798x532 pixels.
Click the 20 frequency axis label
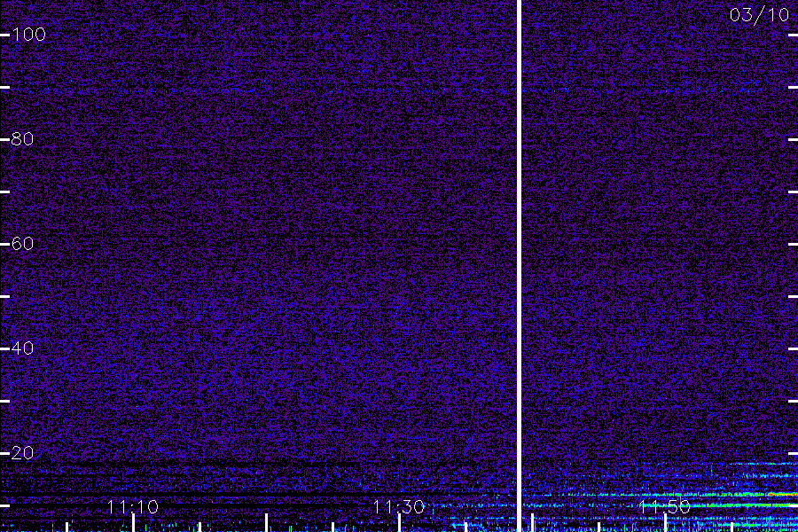(22, 452)
